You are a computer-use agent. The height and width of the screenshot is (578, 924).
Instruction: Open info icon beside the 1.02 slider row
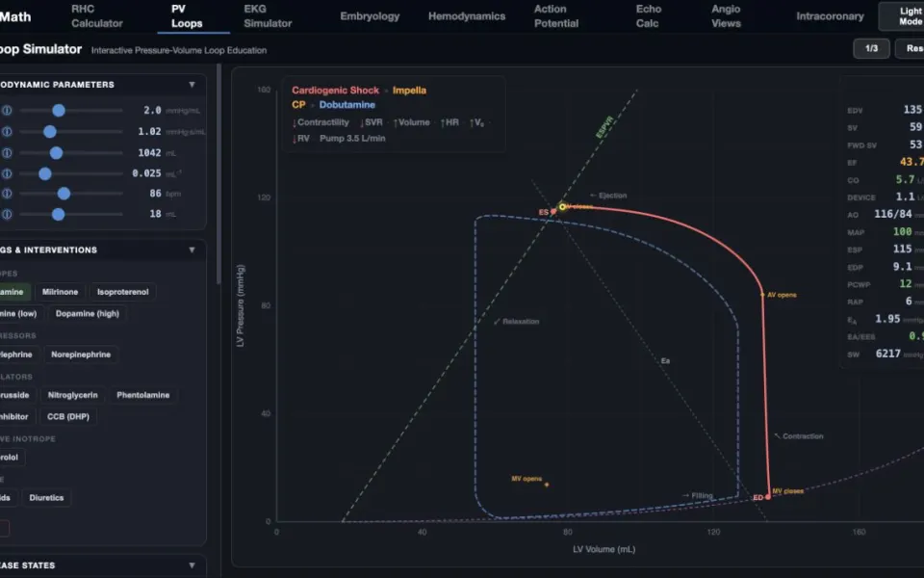(7, 132)
